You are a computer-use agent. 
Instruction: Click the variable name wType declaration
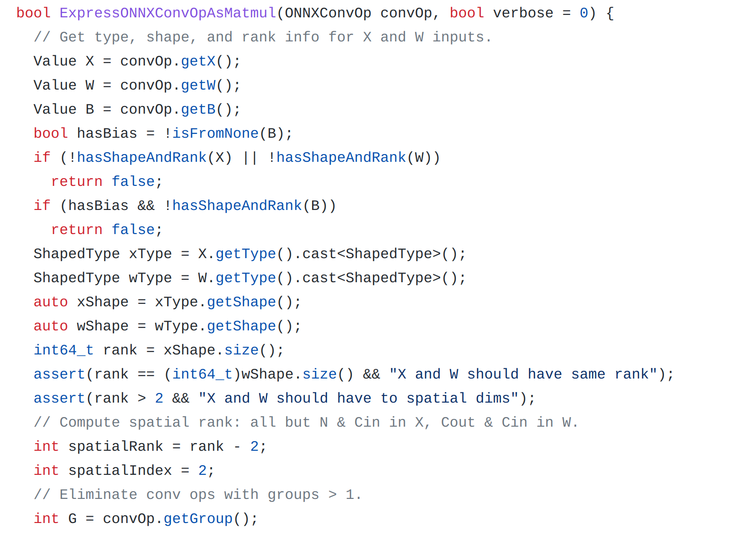coord(150,278)
